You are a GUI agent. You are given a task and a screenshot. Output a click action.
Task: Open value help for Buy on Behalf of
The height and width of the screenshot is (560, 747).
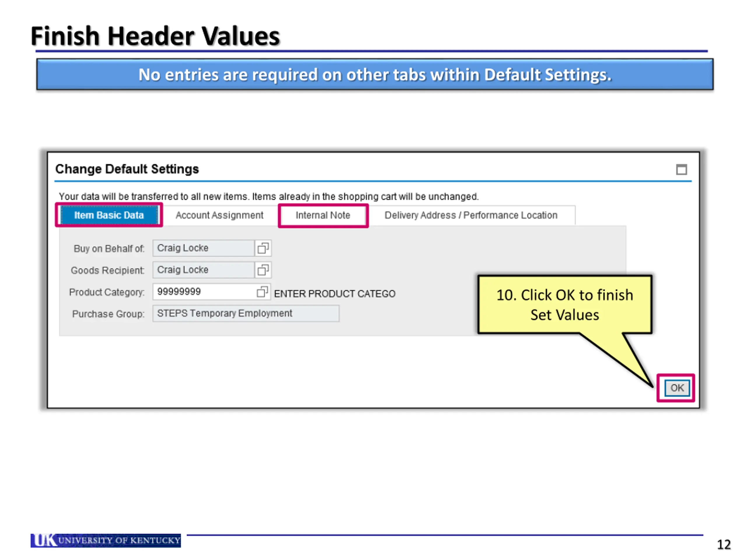263,249
